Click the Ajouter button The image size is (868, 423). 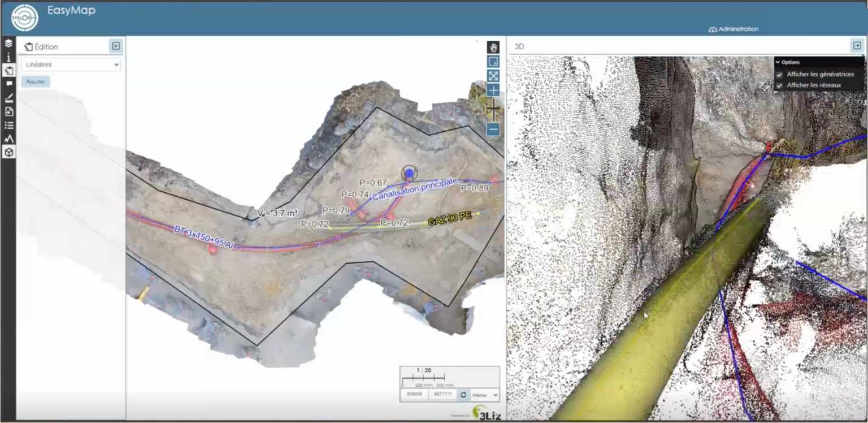[x=36, y=82]
